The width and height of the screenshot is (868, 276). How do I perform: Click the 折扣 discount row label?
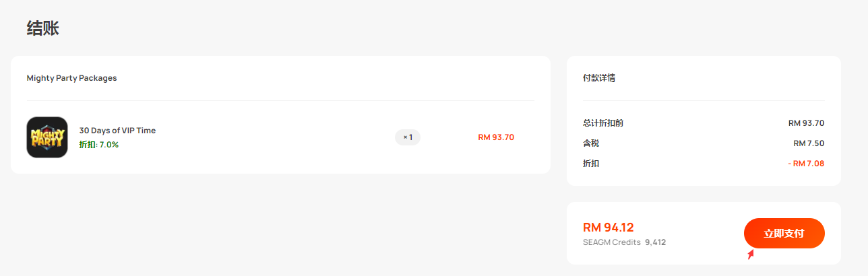[591, 164]
